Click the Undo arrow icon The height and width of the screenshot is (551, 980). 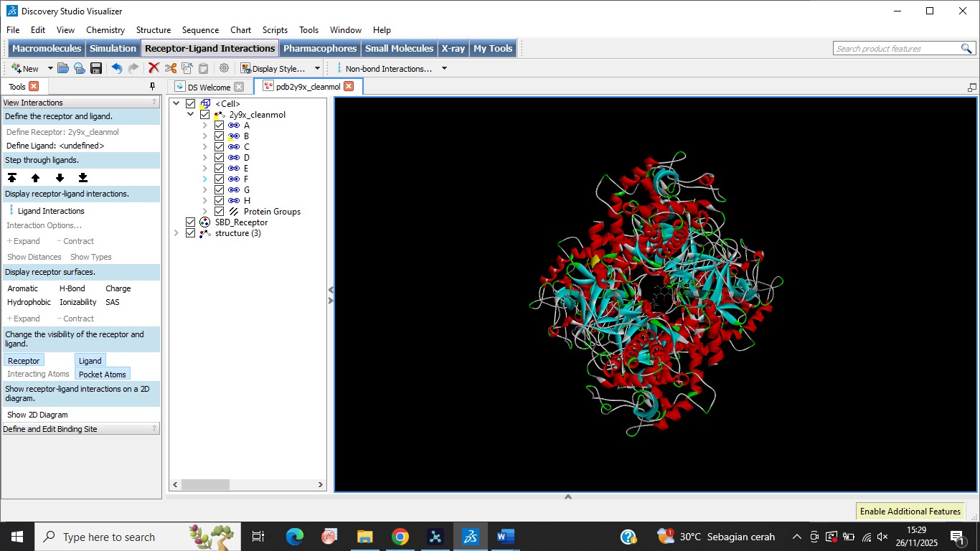[116, 68]
